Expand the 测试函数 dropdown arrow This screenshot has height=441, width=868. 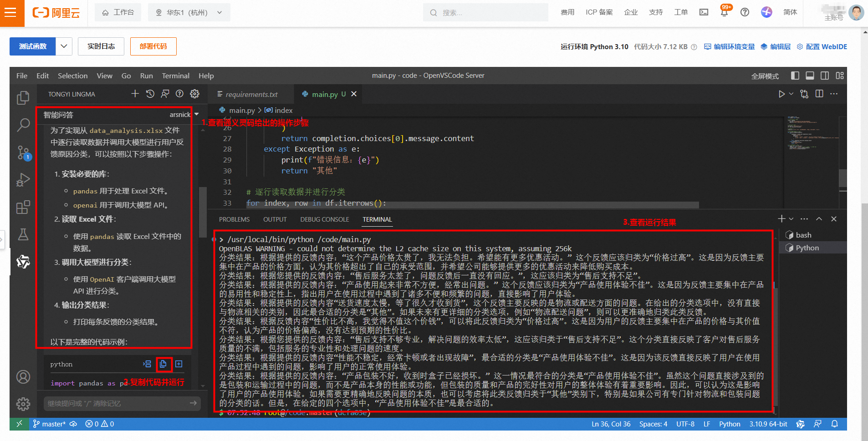point(64,46)
